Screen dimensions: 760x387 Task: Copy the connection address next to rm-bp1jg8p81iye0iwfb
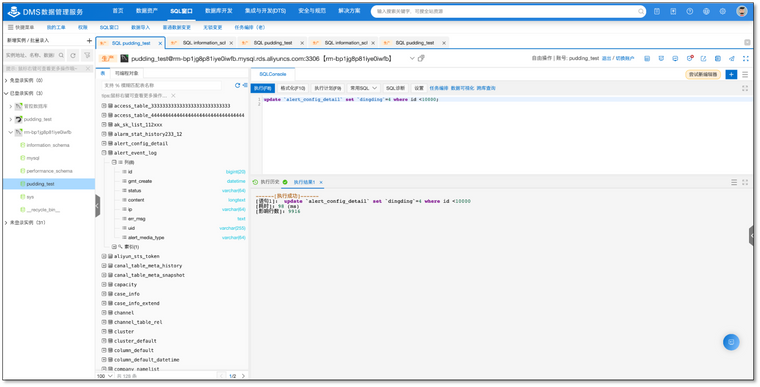(x=421, y=58)
